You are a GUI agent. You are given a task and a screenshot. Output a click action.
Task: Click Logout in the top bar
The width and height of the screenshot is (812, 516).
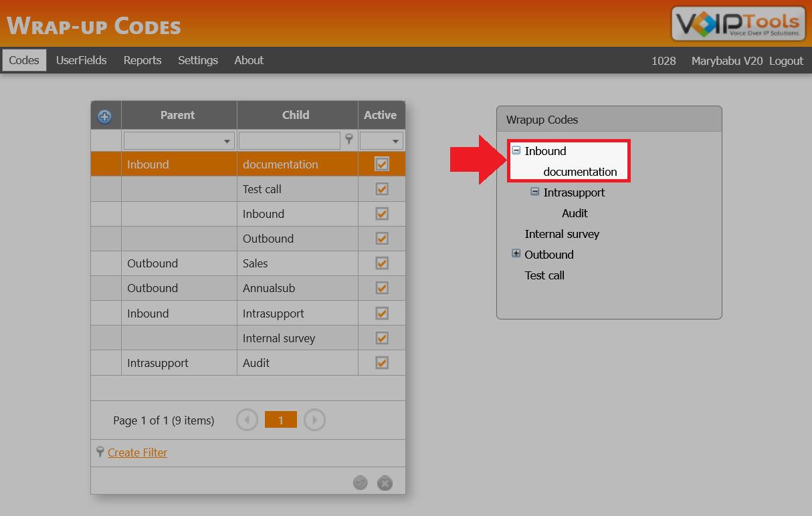tap(786, 60)
